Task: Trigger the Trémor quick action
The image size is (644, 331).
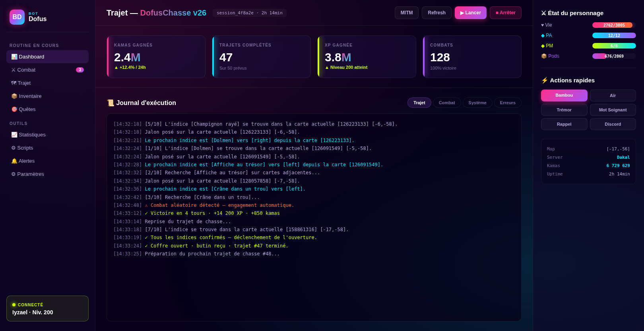Action: [564, 110]
